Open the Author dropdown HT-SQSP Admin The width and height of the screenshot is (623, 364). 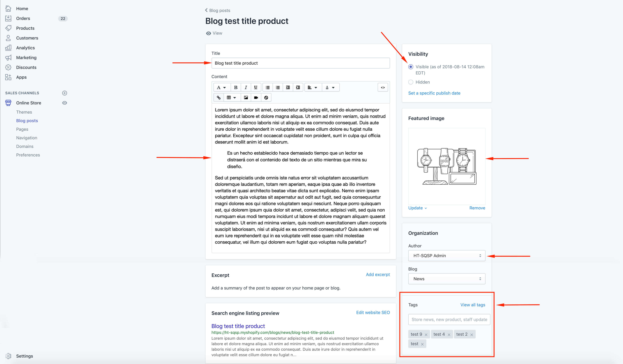click(x=446, y=255)
